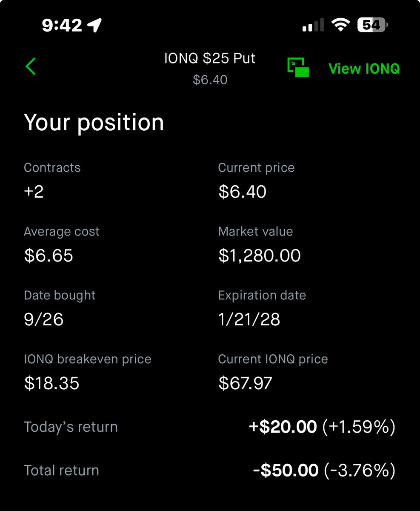Tap the Today's return +$20.00 row
Image resolution: width=420 pixels, height=511 pixels.
(210, 427)
